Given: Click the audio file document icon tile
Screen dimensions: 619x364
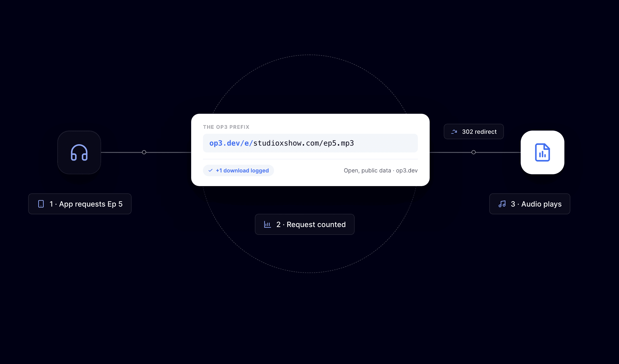Looking at the screenshot, I should (x=542, y=152).
